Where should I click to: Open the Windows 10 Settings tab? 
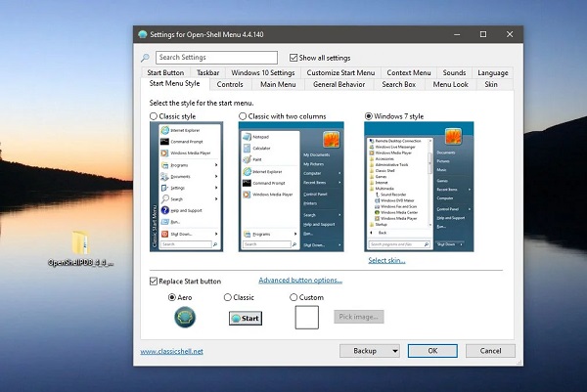coord(263,72)
